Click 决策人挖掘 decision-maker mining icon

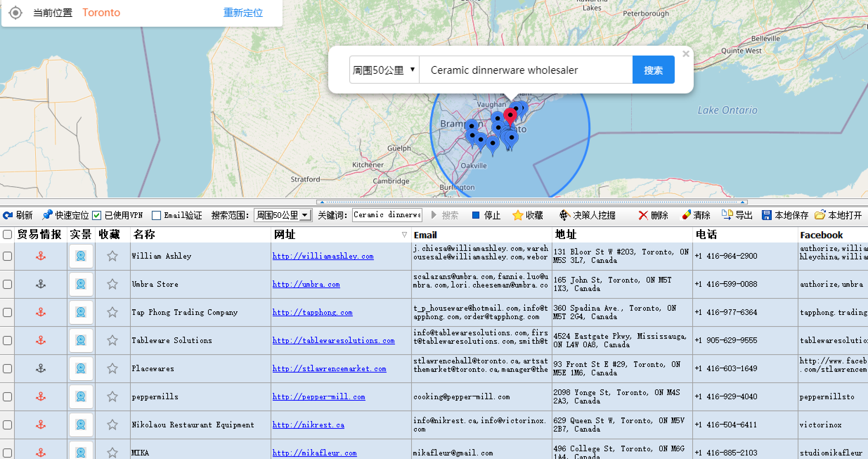pyautogui.click(x=564, y=215)
